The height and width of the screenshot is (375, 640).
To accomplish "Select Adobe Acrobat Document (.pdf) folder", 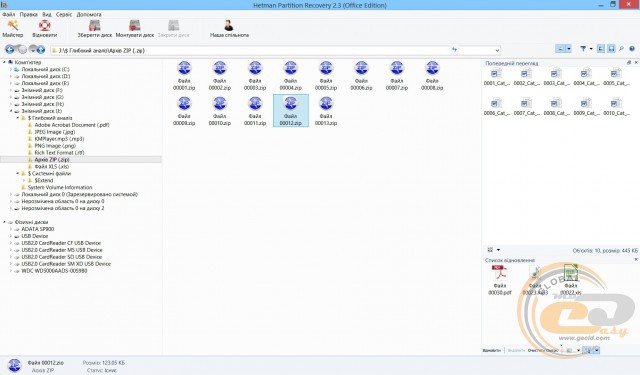I will click(72, 125).
